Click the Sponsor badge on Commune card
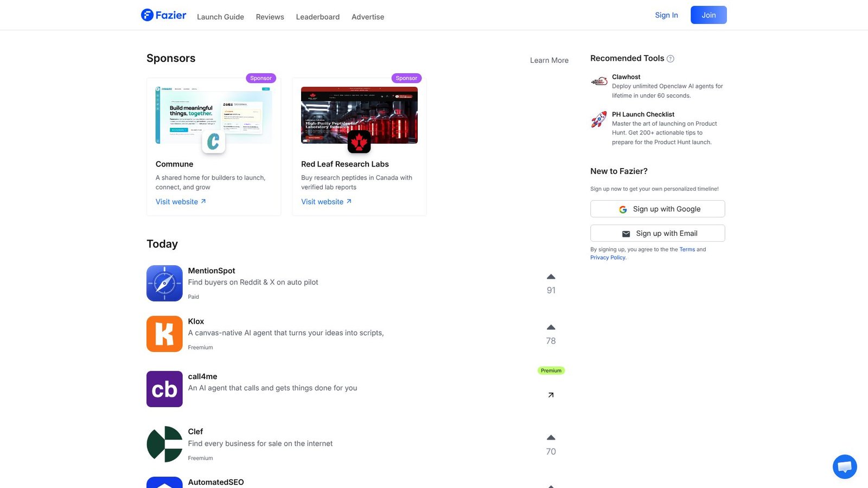 pyautogui.click(x=261, y=78)
